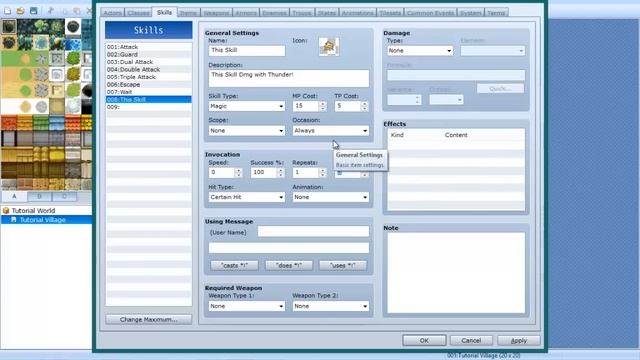
Task: Switch to the Actors tab
Action: (112, 13)
